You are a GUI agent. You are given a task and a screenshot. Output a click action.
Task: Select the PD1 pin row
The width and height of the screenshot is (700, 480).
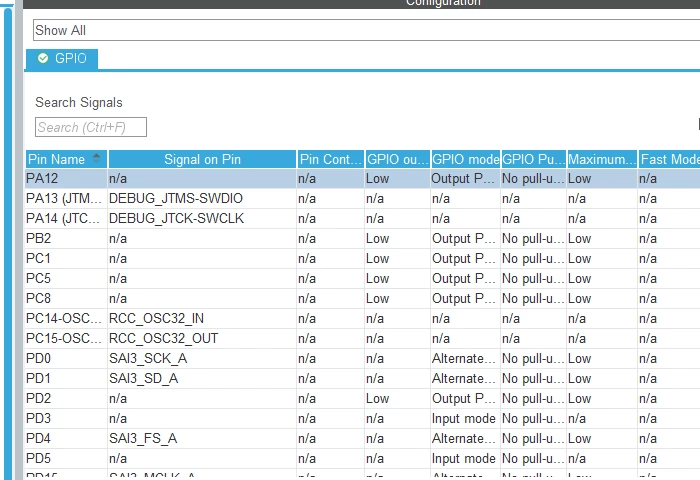362,379
